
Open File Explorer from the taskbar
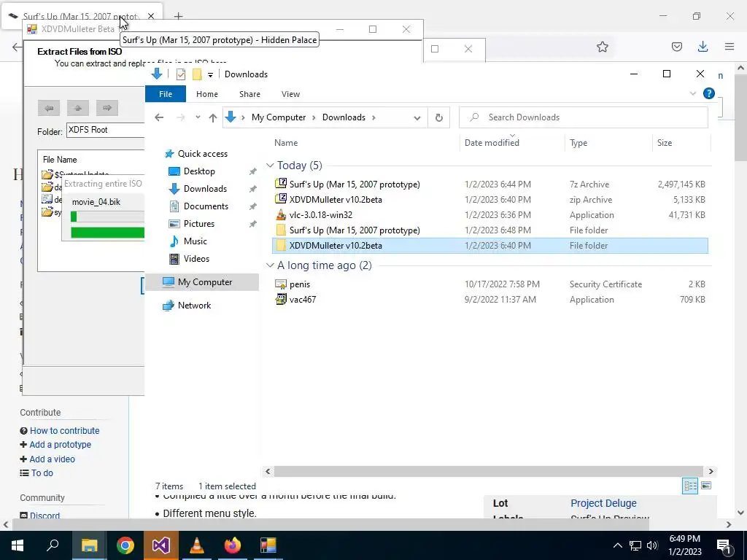[x=89, y=545]
